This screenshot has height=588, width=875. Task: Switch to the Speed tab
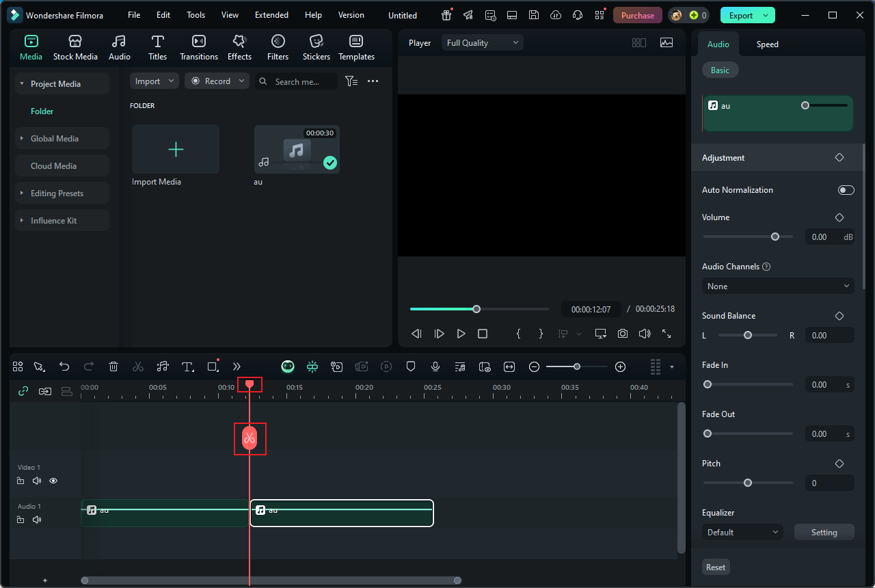767,44
